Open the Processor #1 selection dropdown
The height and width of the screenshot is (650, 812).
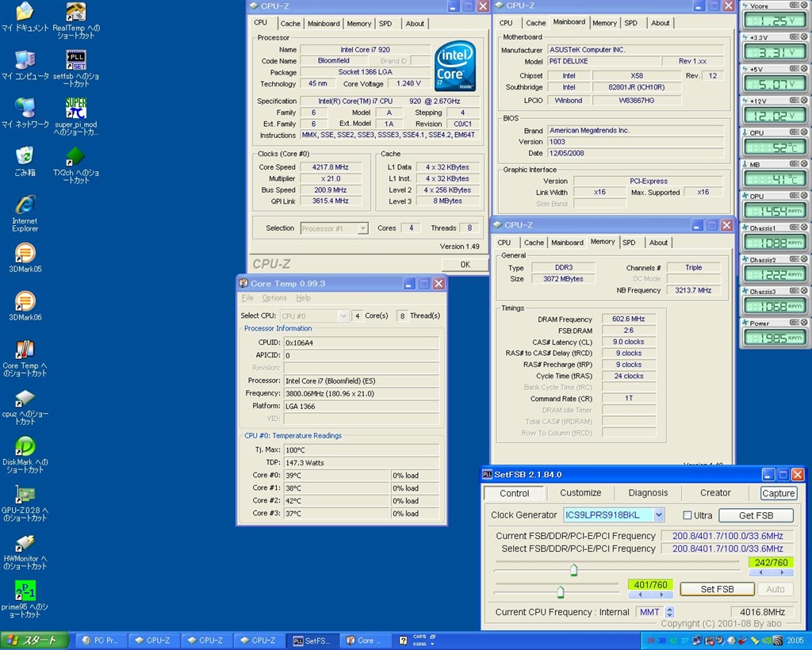coord(362,228)
